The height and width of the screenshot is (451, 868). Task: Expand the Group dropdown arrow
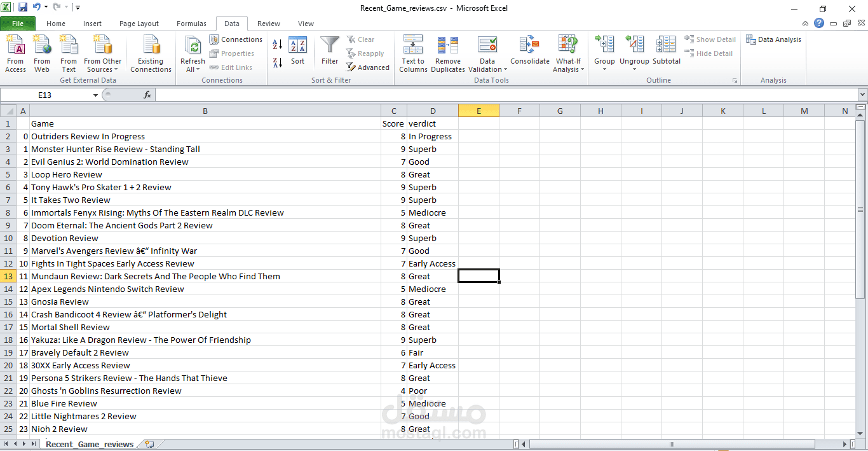[604, 69]
